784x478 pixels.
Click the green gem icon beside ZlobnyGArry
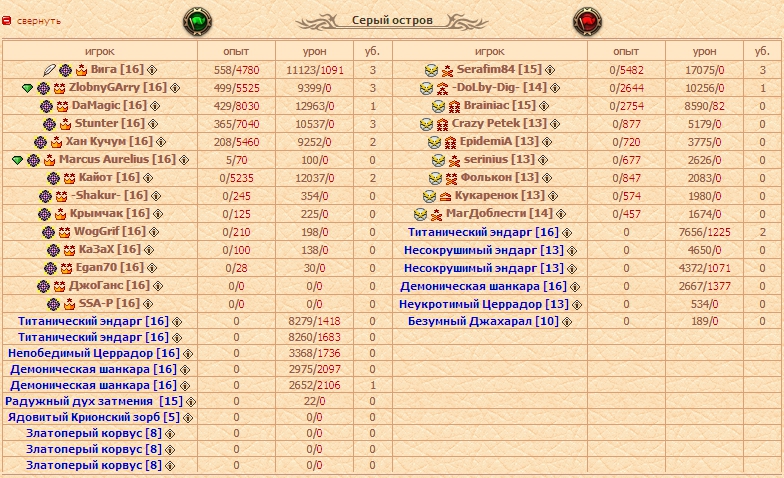click(28, 88)
